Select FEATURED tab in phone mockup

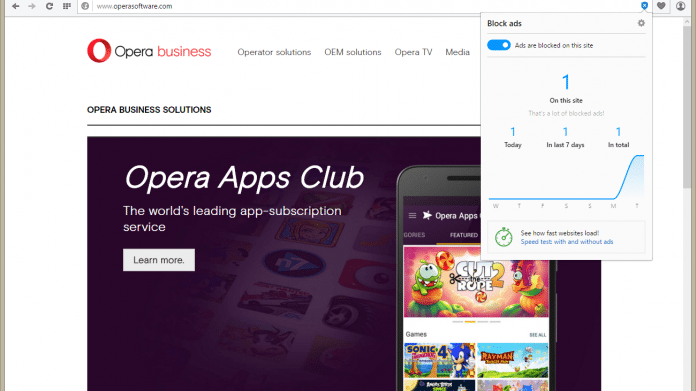click(463, 235)
